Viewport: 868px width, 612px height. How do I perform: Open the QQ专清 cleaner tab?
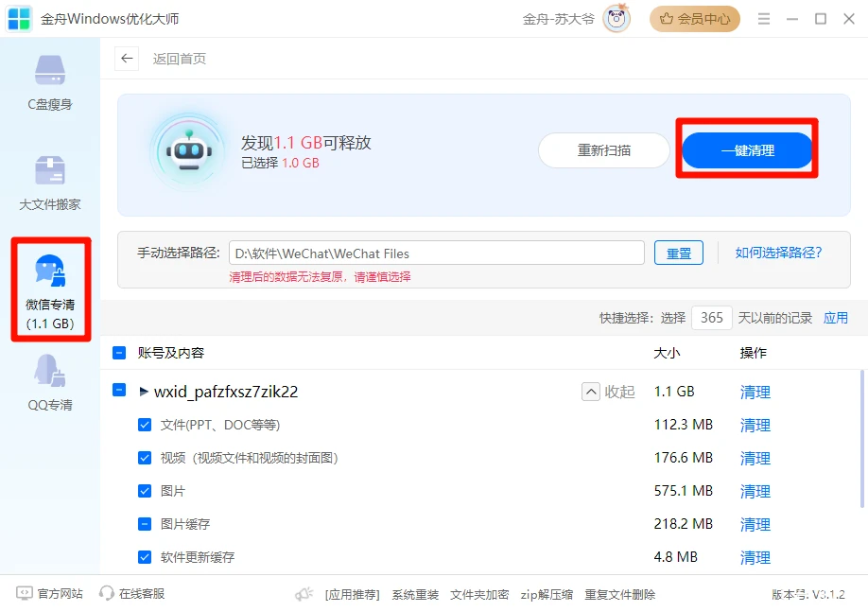[x=50, y=382]
